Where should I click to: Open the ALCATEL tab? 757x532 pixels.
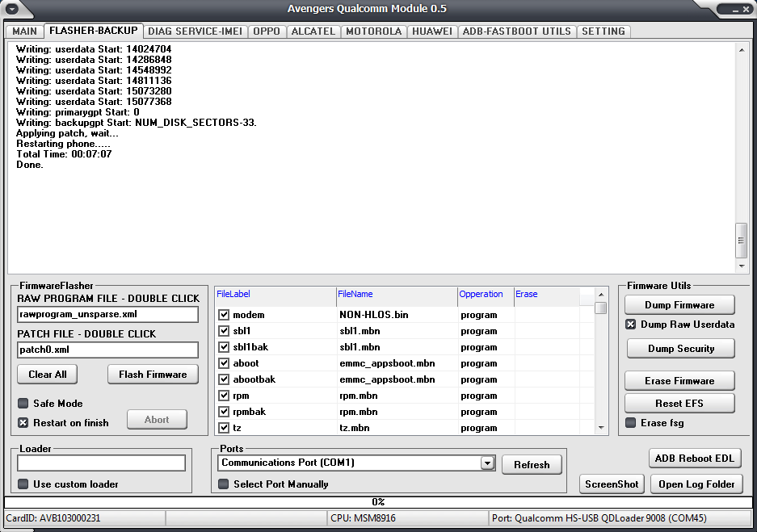313,31
